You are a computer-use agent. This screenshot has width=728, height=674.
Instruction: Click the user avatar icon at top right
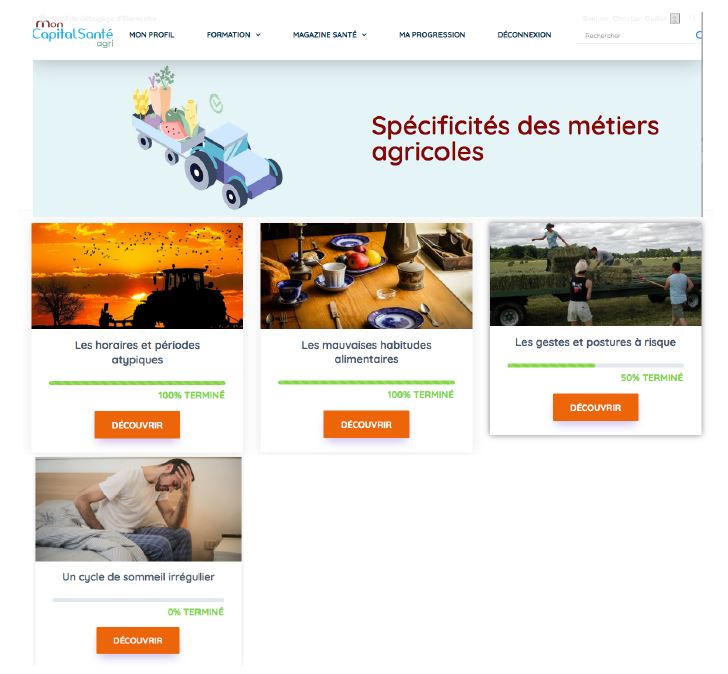675,19
